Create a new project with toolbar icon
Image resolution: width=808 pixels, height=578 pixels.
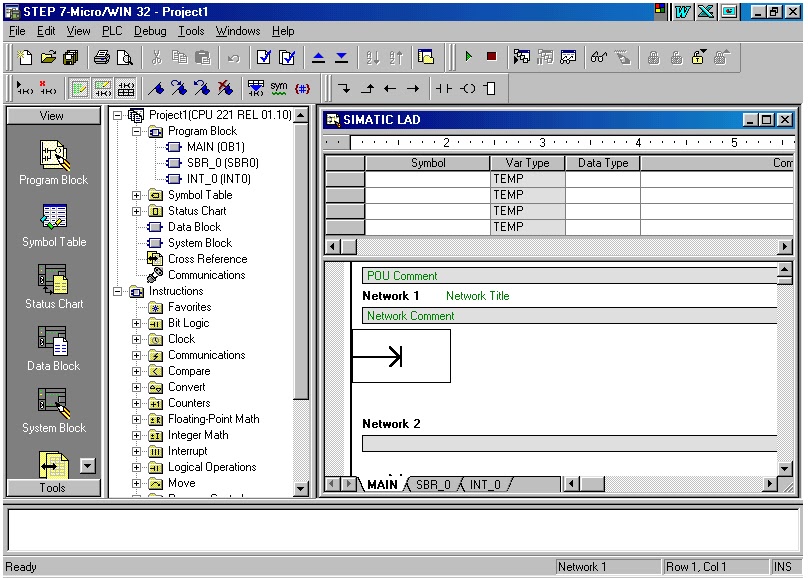tap(25, 57)
